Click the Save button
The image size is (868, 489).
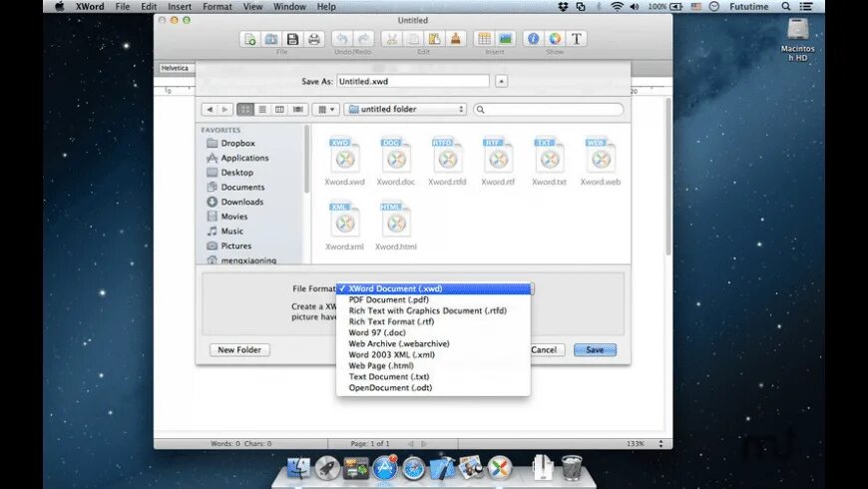click(595, 350)
